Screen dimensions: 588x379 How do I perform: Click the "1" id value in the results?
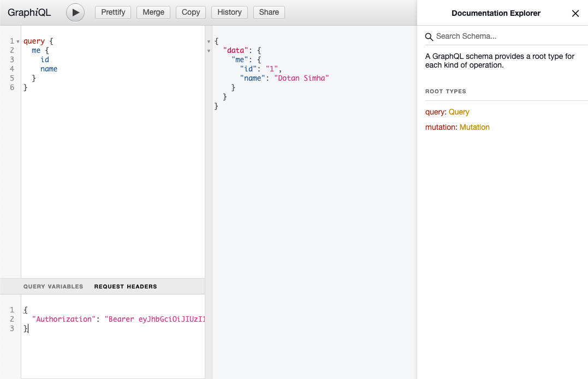coord(272,69)
